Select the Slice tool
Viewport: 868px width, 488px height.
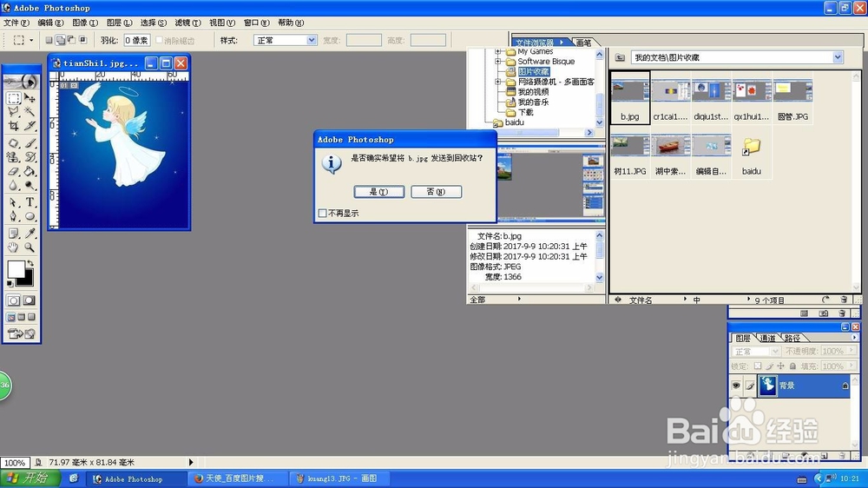(x=30, y=126)
